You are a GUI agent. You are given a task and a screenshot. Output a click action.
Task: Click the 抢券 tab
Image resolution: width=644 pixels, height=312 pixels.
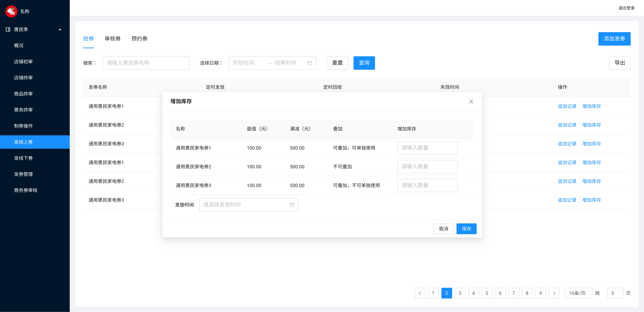(x=88, y=39)
